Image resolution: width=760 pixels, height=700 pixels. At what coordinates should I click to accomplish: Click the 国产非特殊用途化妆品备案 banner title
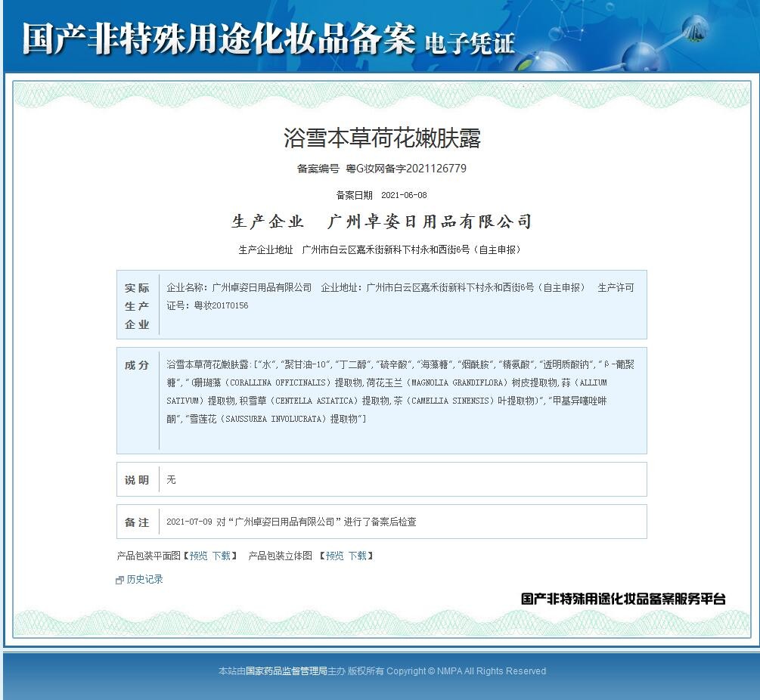pyautogui.click(x=218, y=39)
